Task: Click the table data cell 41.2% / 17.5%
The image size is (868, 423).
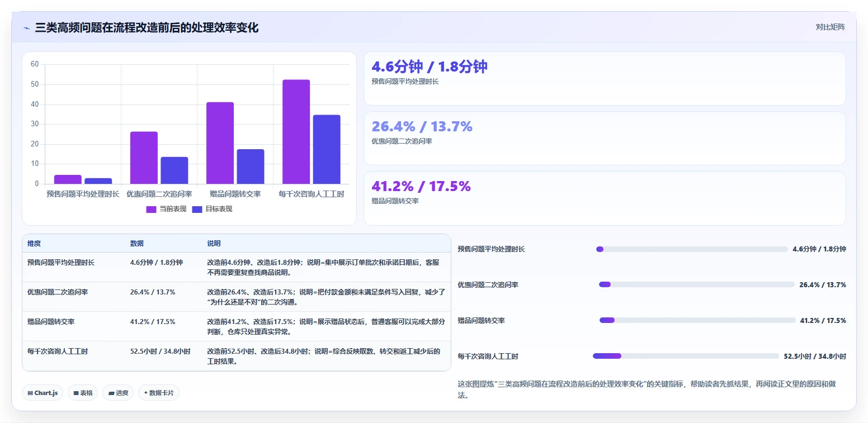Action: pyautogui.click(x=153, y=321)
